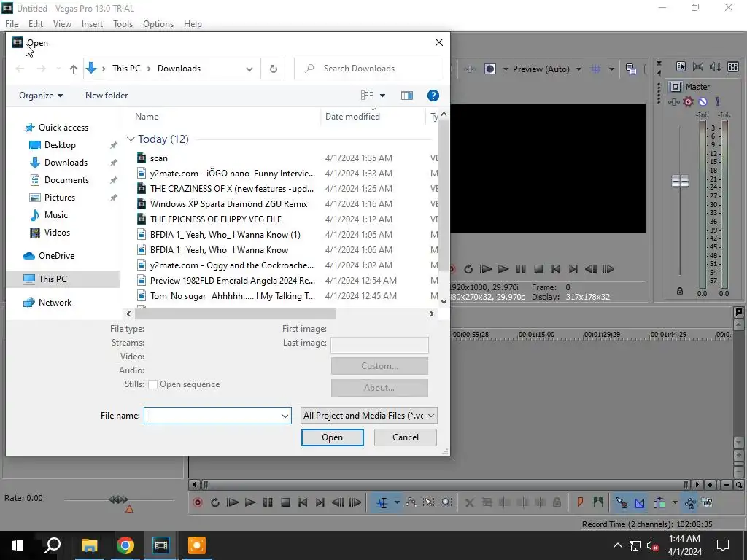Screen dimensions: 747x560
Task: Click New folder in the Open dialog
Action: (x=107, y=96)
